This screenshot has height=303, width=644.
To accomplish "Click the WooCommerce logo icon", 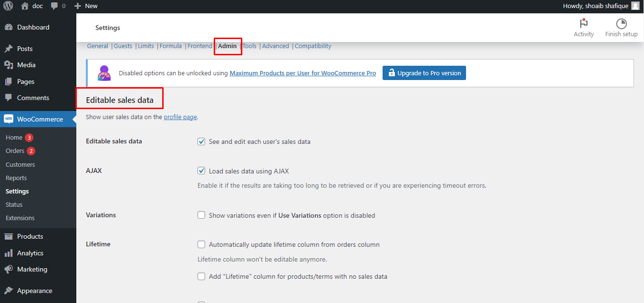I will [9, 119].
